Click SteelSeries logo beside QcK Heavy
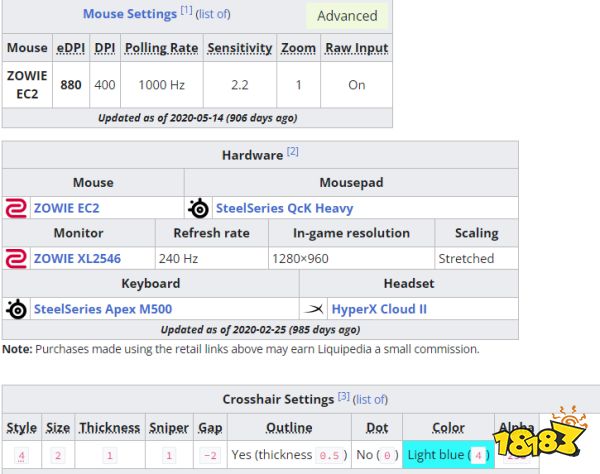 pyautogui.click(x=198, y=208)
